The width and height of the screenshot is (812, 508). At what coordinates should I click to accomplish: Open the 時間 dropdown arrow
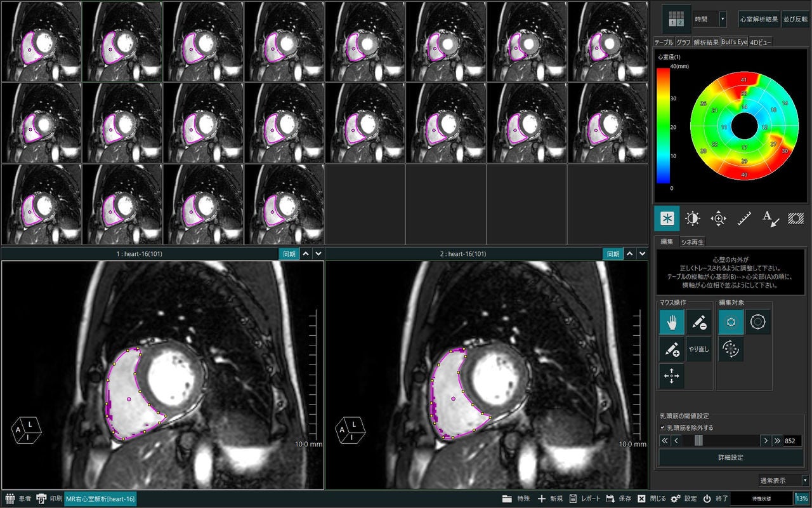(x=723, y=19)
